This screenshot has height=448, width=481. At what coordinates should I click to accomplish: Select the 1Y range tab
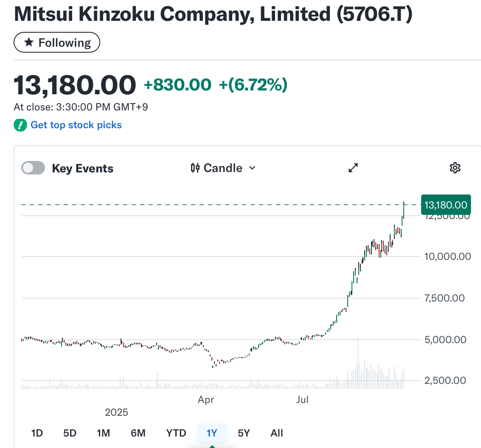pyautogui.click(x=212, y=433)
